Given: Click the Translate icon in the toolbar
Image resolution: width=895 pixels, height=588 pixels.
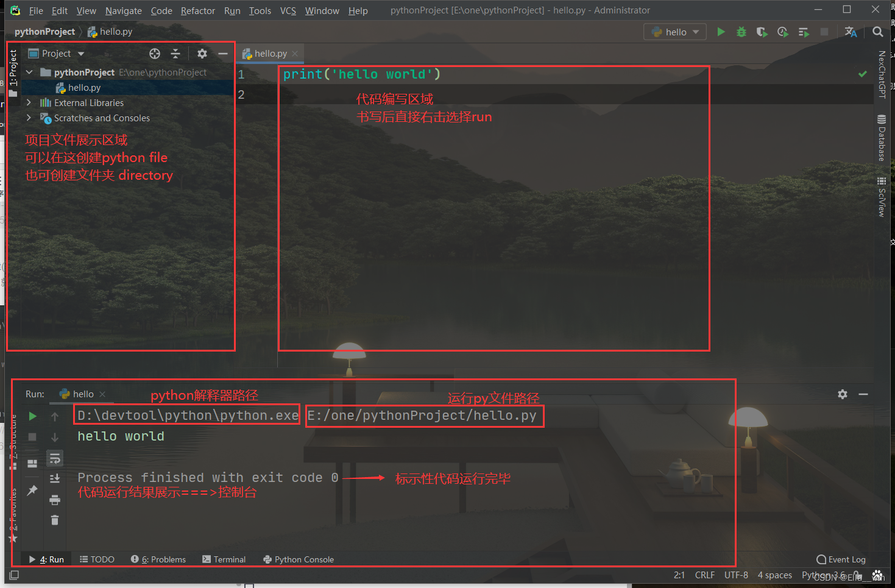Looking at the screenshot, I should (x=851, y=31).
